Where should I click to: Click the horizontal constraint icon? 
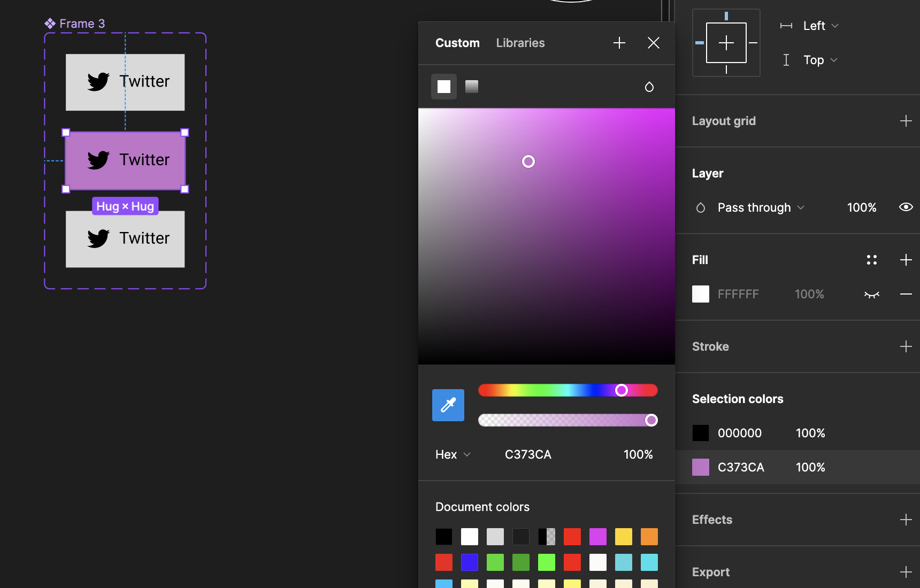[786, 26]
